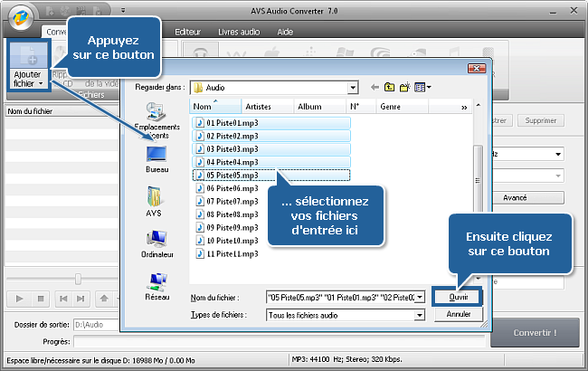The image size is (588, 371).
Task: Select file 06 Piste06.mp3
Action: pos(227,188)
